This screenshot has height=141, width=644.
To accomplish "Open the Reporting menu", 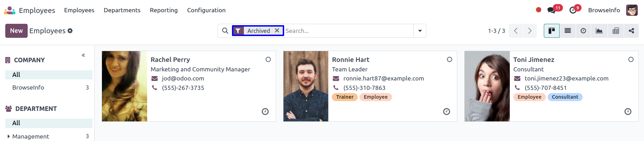I will 164,10.
